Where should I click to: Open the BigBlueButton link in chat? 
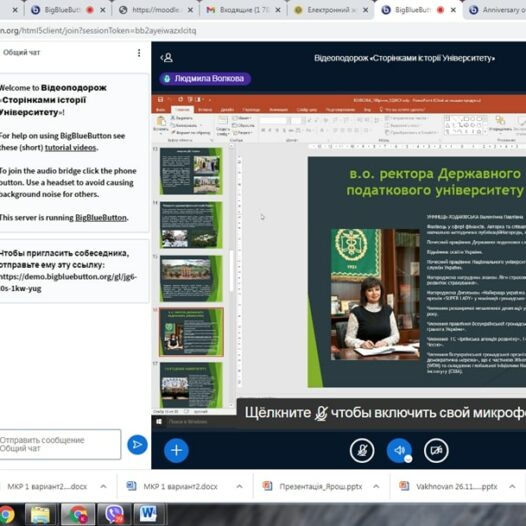[101, 218]
